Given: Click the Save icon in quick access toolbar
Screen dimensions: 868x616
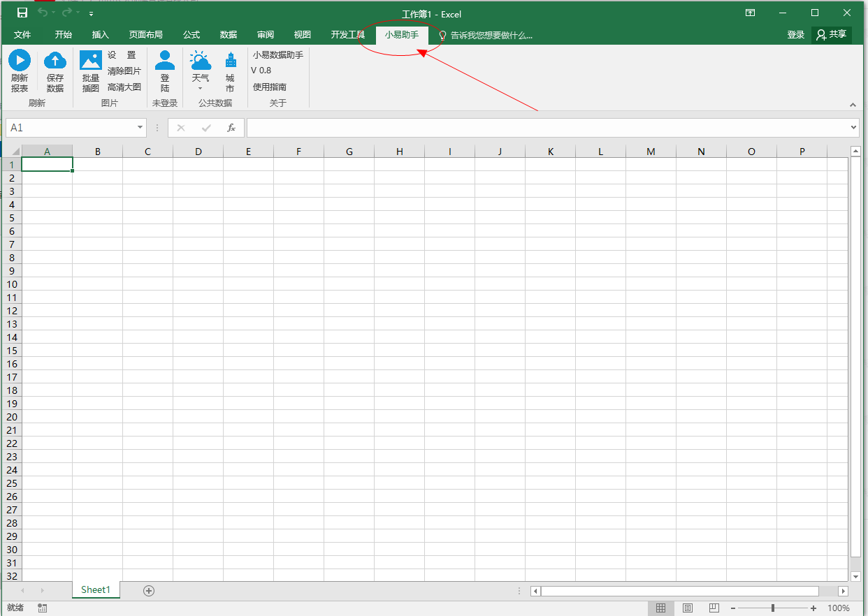Looking at the screenshot, I should click(22, 13).
